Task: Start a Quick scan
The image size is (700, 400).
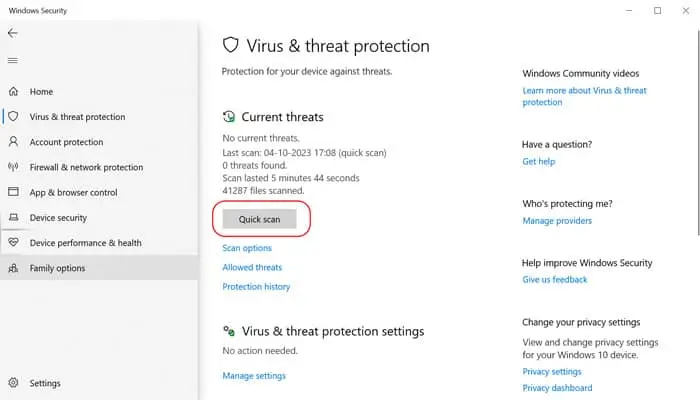Action: [259, 219]
